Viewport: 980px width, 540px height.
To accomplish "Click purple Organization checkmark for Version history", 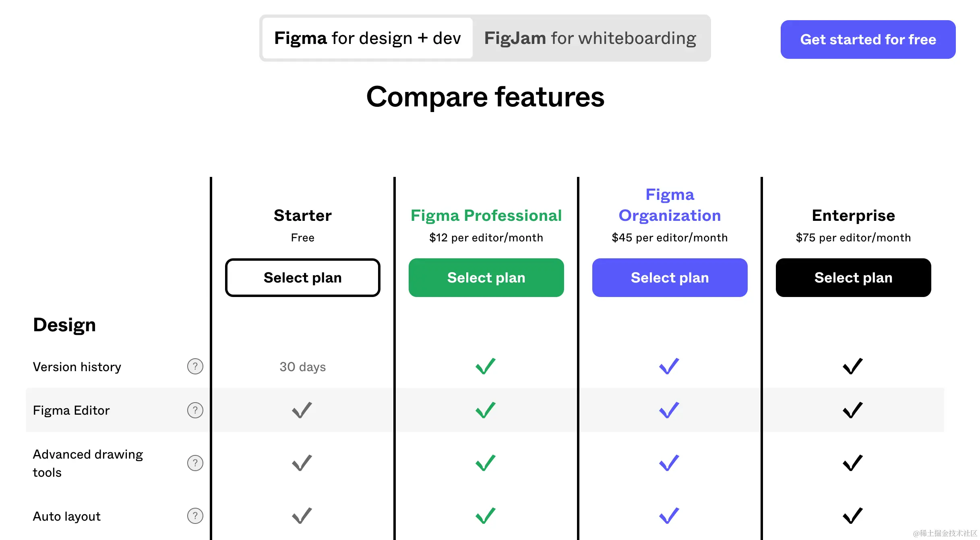I will [x=669, y=366].
